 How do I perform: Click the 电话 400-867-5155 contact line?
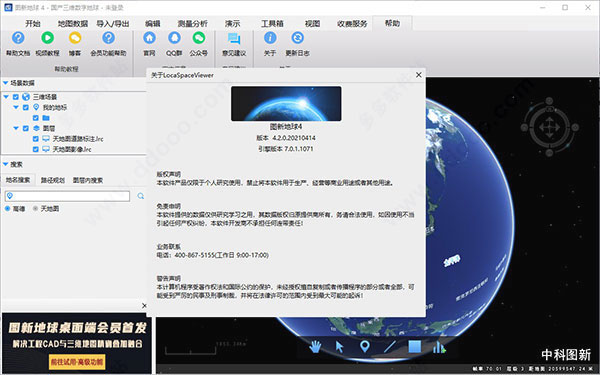point(213,255)
